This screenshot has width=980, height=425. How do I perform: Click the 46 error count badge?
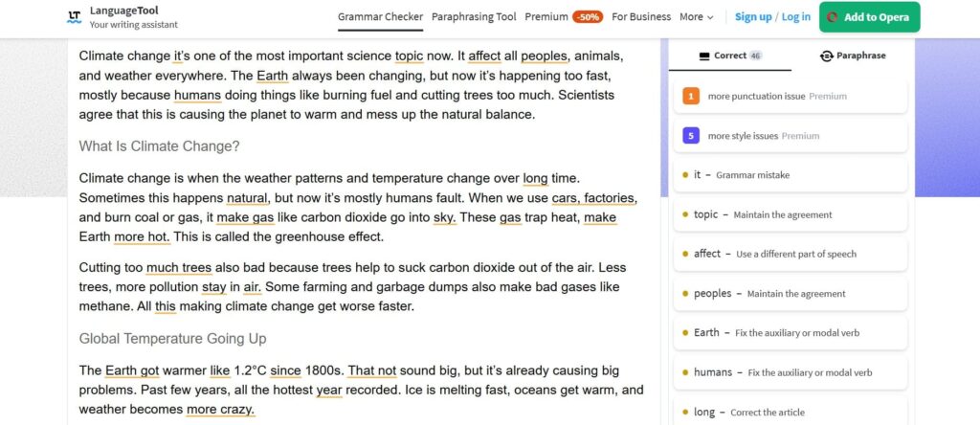coord(756,56)
